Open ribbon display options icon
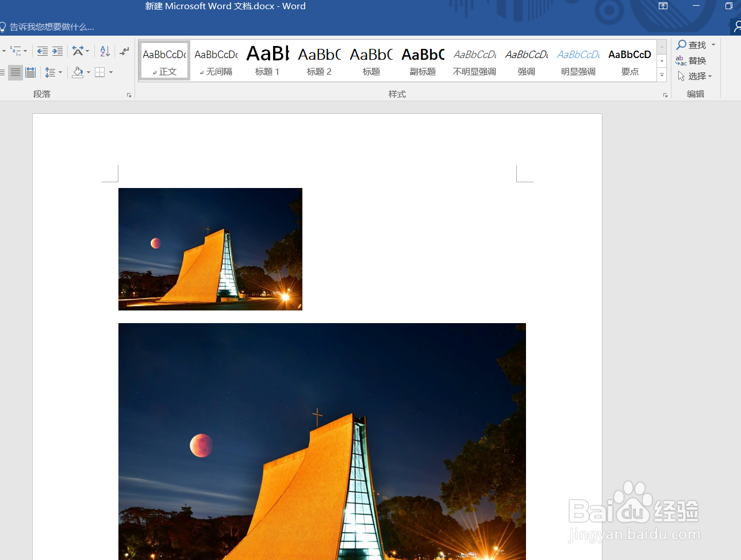This screenshot has height=560, width=741. pos(663,6)
